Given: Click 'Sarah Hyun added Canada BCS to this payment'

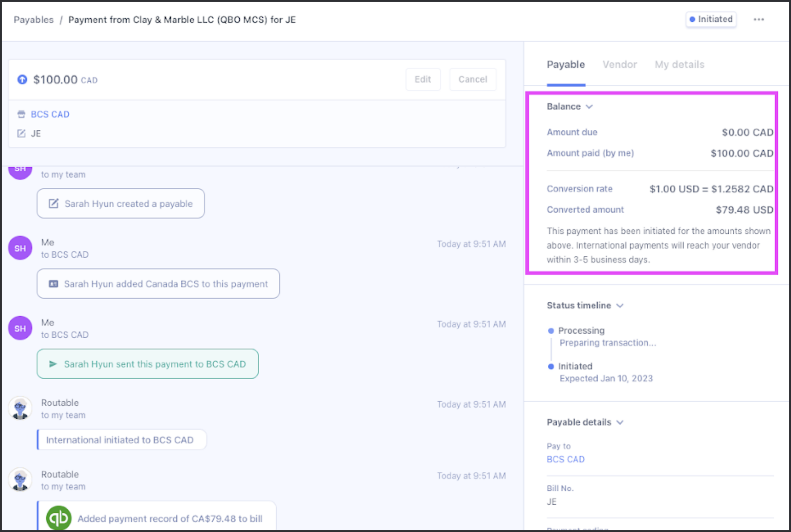Looking at the screenshot, I should tap(158, 283).
